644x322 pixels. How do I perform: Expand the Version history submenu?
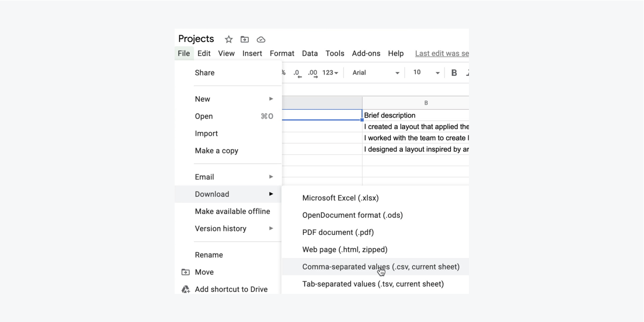[x=271, y=229]
